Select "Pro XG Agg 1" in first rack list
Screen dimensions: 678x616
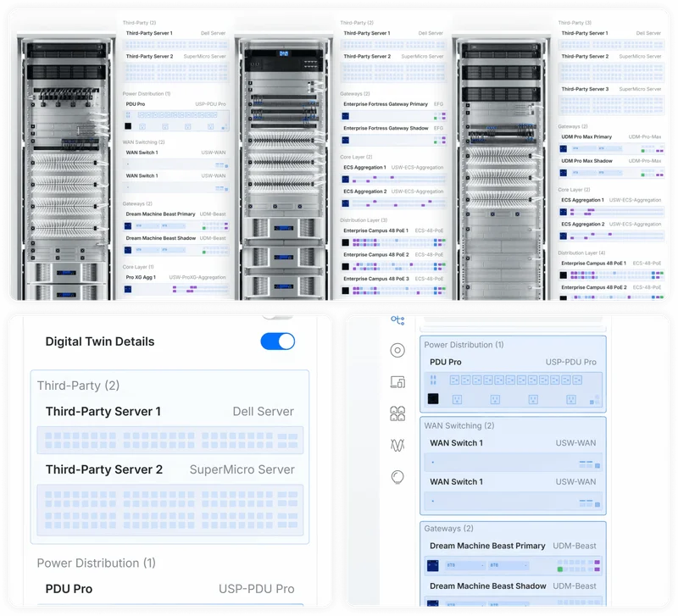tap(141, 278)
